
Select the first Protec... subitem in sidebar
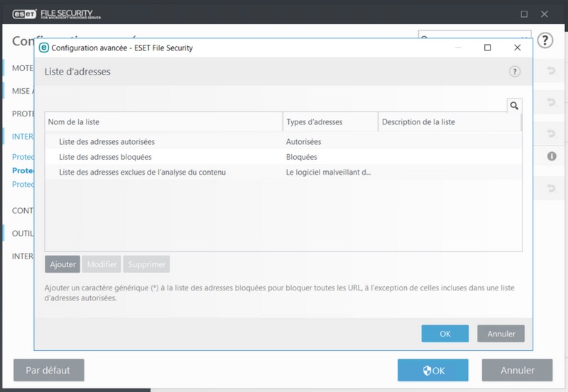coord(23,157)
